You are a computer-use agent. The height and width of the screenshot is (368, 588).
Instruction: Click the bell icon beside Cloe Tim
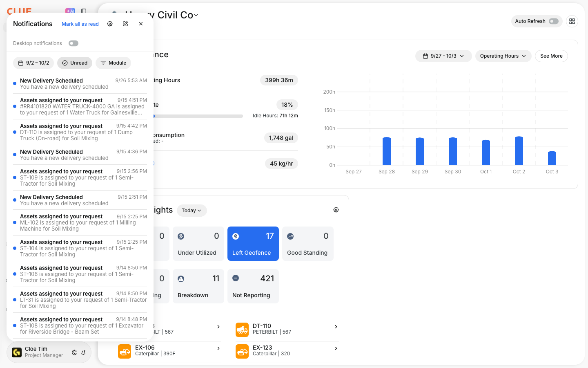83,352
